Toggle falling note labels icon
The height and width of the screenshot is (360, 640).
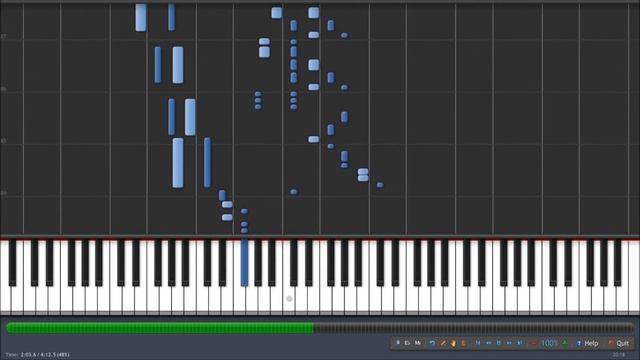(x=398, y=343)
